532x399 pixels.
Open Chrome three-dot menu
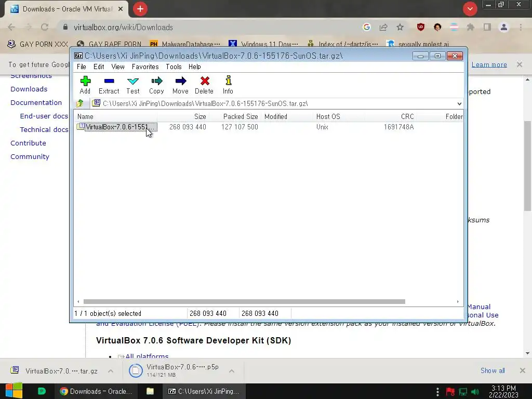tap(521, 27)
